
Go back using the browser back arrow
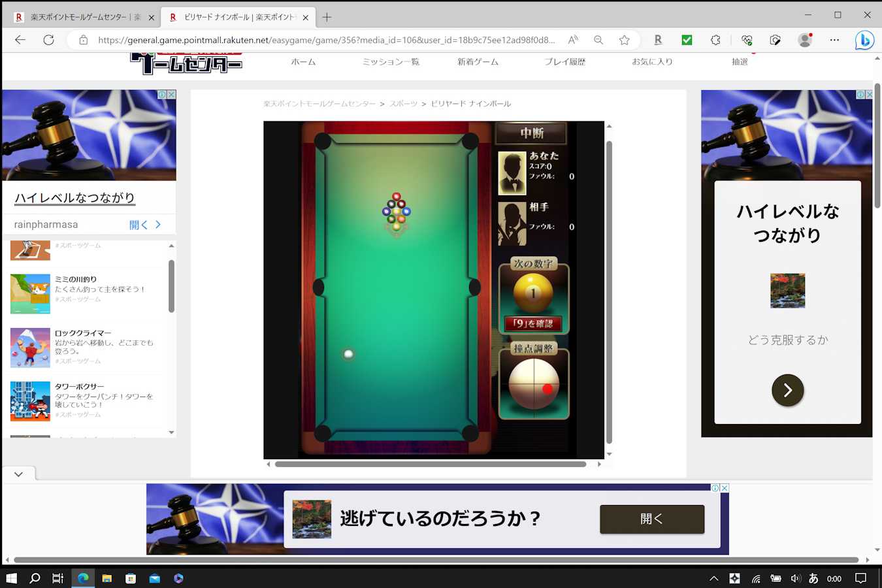20,40
